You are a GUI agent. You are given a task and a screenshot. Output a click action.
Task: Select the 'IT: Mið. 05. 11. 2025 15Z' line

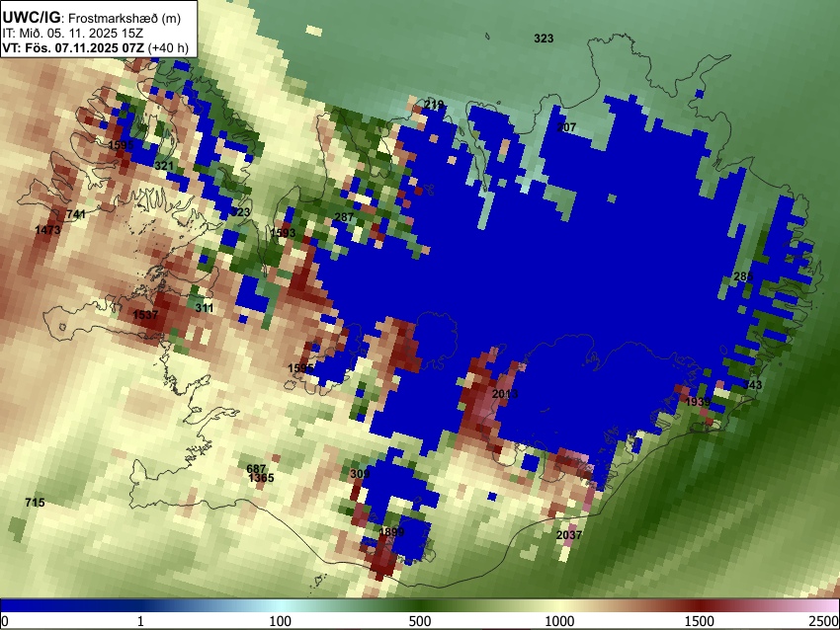pos(72,34)
